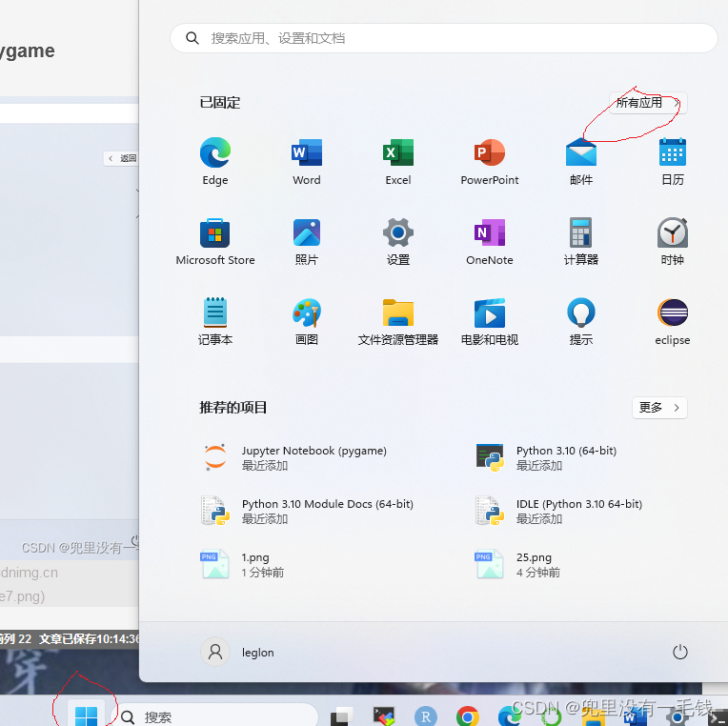Open Jupyter Notebook (pygame) recommendation
728x726 pixels.
tap(295, 457)
